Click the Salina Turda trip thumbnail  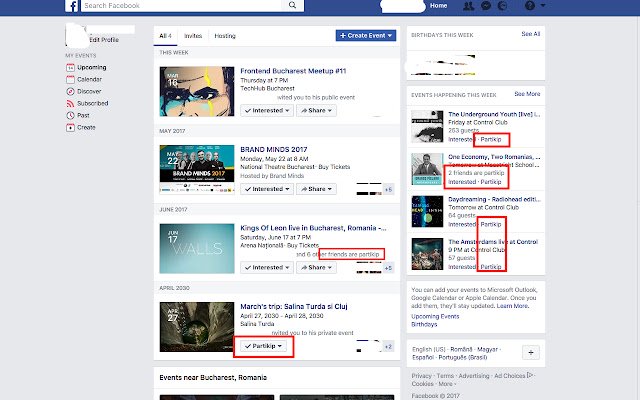pos(197,327)
